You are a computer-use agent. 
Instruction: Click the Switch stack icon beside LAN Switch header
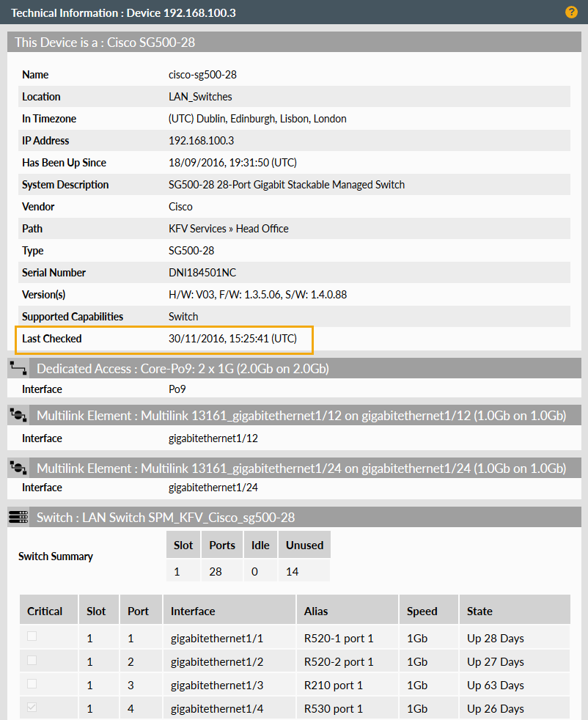(18, 517)
